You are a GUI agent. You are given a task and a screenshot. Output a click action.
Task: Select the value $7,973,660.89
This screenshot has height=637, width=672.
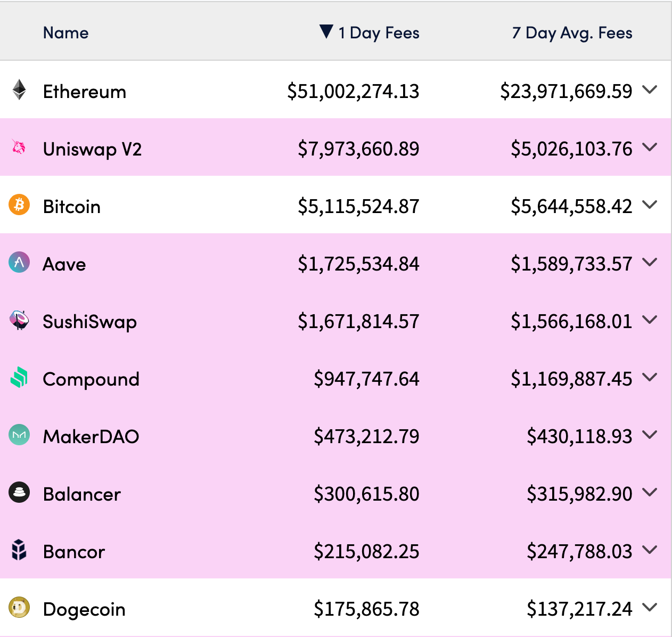coord(359,149)
